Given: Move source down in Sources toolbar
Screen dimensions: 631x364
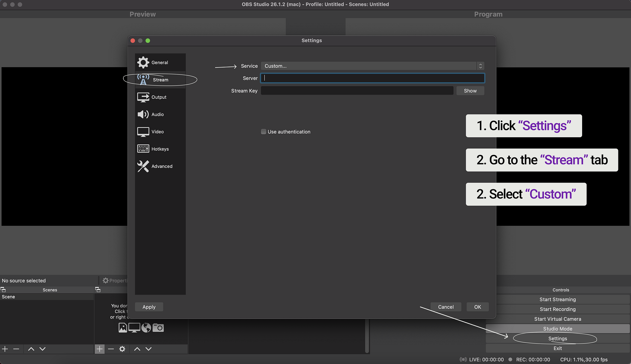Looking at the screenshot, I should (x=149, y=349).
